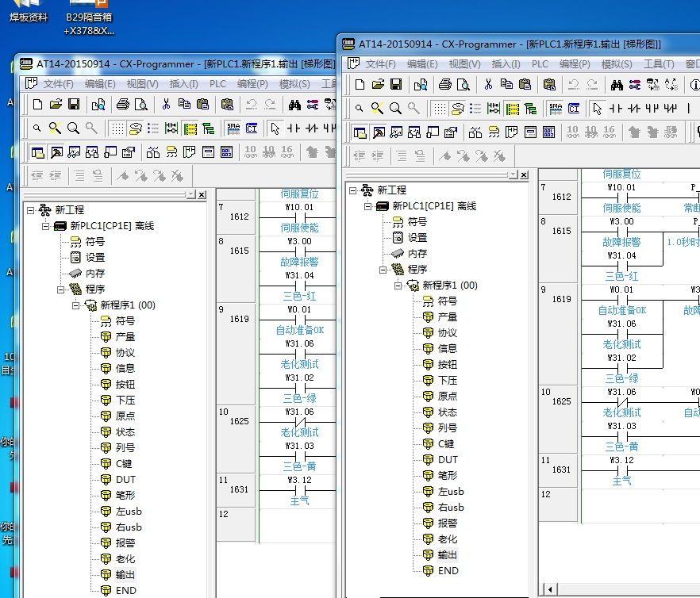Select 老化 section in left window tree

[x=125, y=558]
